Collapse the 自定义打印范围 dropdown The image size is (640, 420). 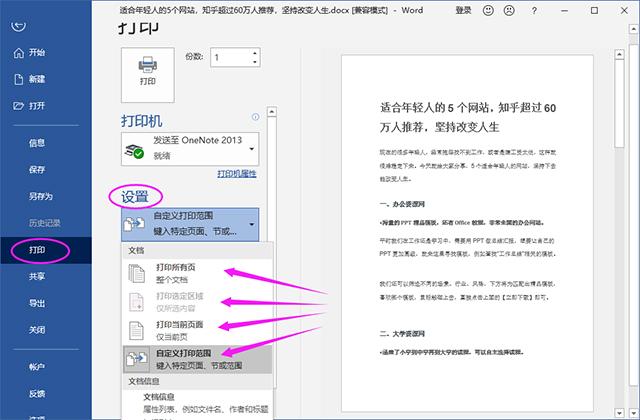point(190,224)
